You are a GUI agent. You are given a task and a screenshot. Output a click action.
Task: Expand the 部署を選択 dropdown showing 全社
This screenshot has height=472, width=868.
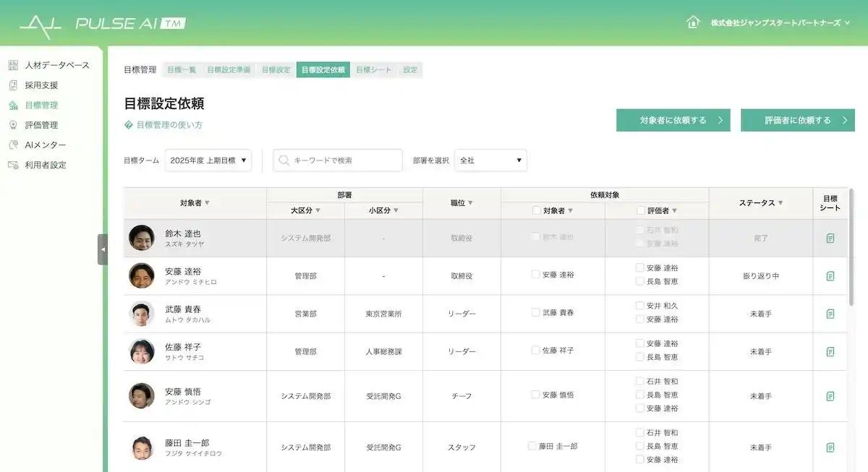pos(490,160)
